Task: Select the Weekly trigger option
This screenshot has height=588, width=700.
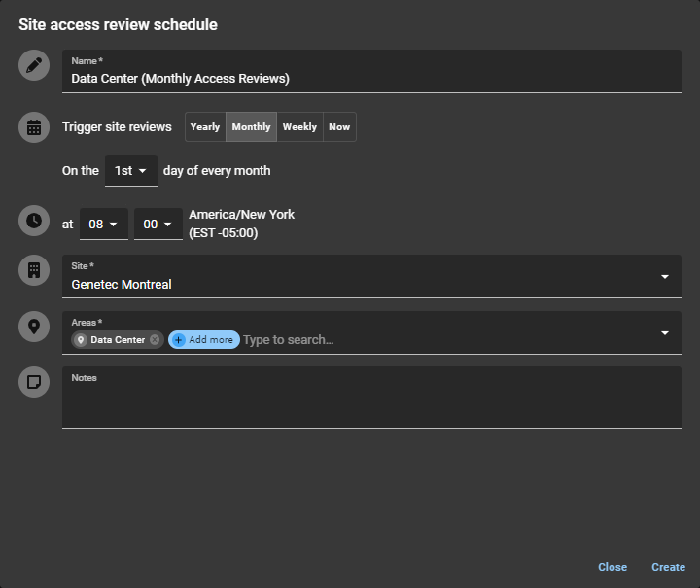Action: pos(299,127)
